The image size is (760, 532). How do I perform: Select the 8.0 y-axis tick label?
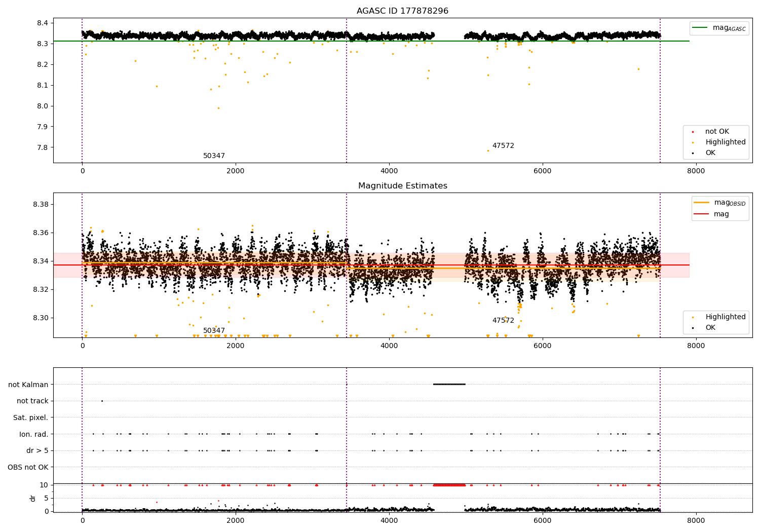point(42,106)
